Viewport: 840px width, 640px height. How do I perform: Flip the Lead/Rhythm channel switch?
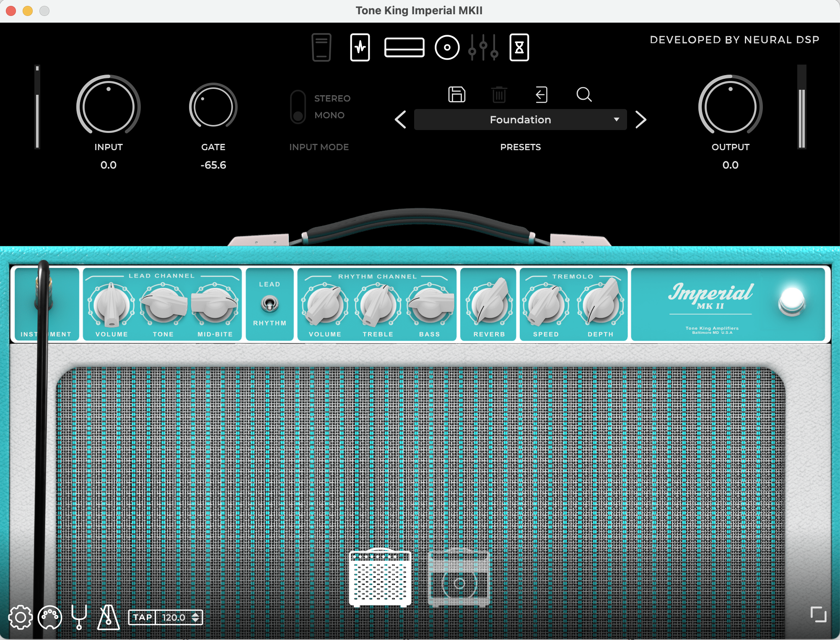[x=270, y=304]
